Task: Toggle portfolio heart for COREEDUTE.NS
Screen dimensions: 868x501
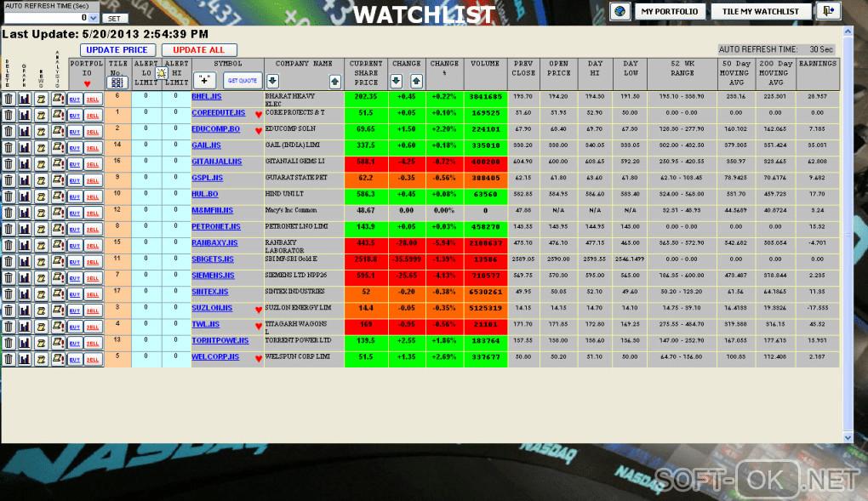Action: click(258, 115)
